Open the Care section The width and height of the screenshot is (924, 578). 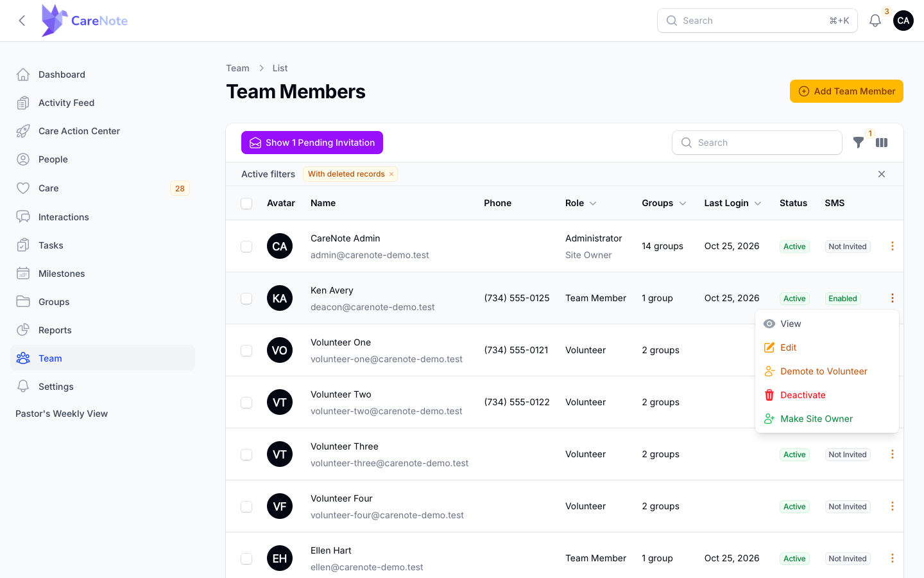coord(103,188)
